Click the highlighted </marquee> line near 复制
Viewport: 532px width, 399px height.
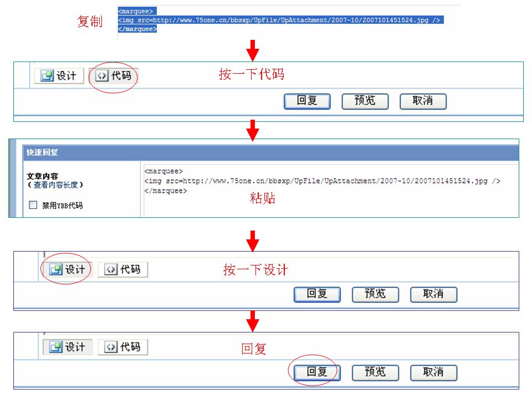click(137, 29)
